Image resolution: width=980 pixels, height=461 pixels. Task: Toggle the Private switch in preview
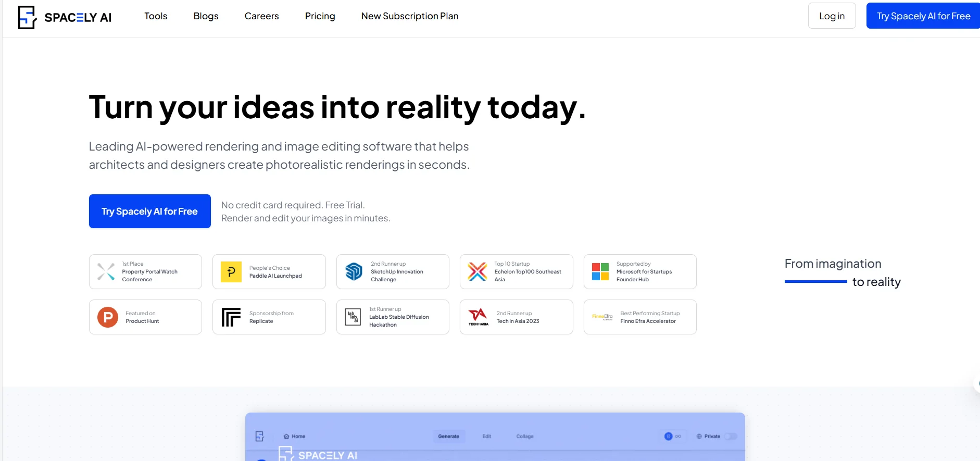coord(731,437)
